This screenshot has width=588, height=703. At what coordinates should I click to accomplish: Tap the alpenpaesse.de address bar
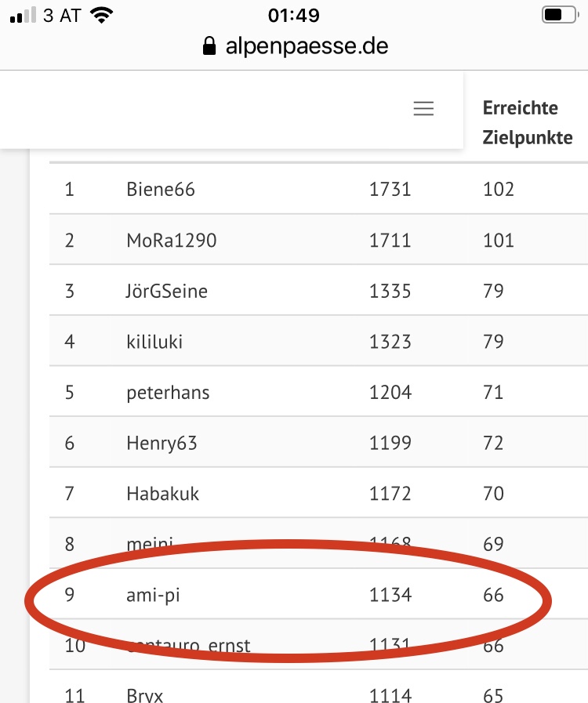tap(295, 46)
